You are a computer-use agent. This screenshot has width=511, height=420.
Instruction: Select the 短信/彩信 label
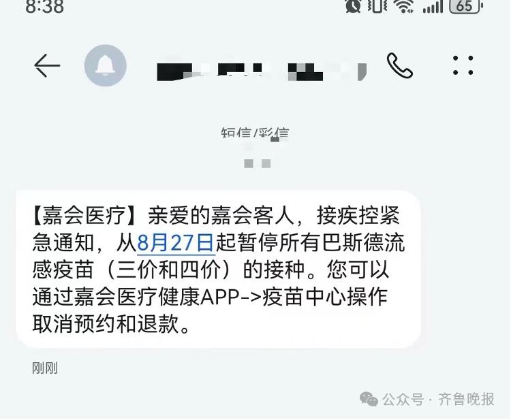coord(255,133)
